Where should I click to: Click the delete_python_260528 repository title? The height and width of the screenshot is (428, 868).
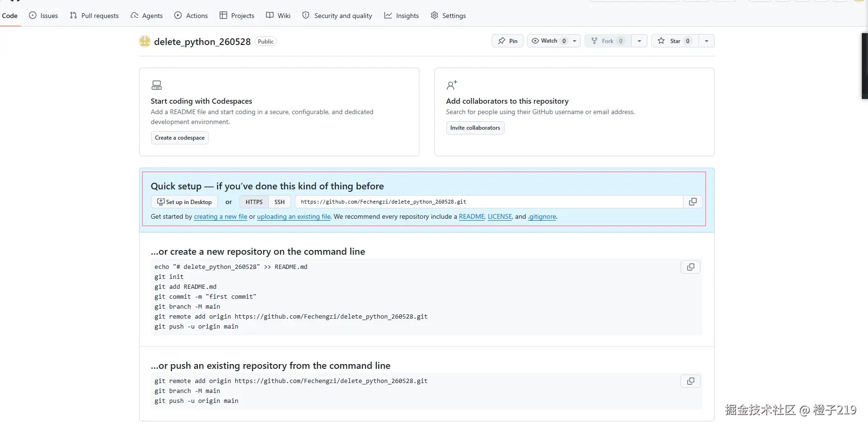[x=203, y=42]
